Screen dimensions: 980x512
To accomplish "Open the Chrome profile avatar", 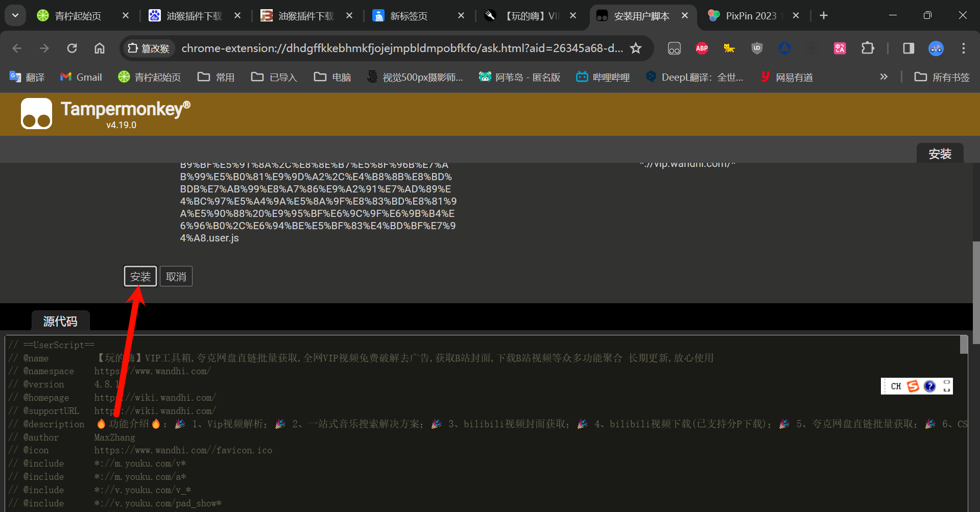I will click(x=936, y=48).
